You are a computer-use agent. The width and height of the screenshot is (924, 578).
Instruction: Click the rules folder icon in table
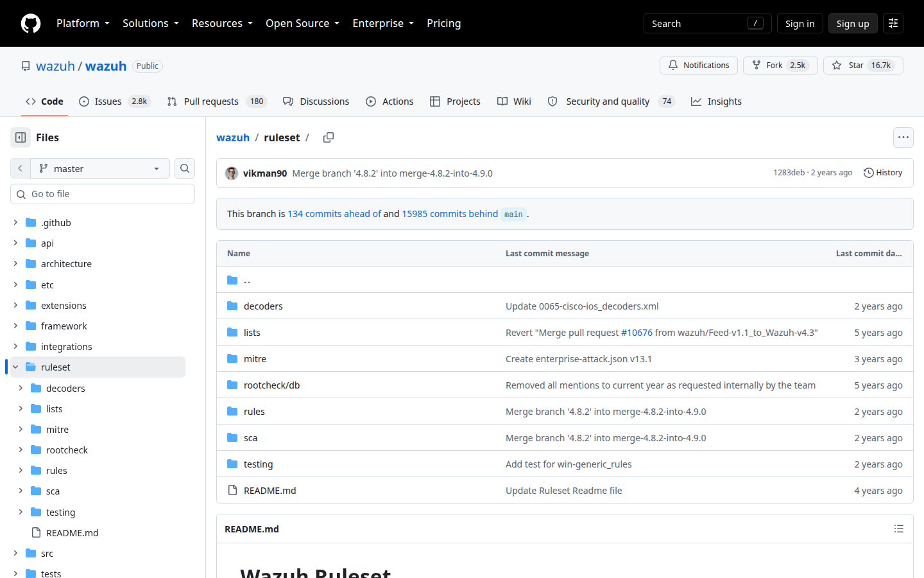(x=232, y=412)
